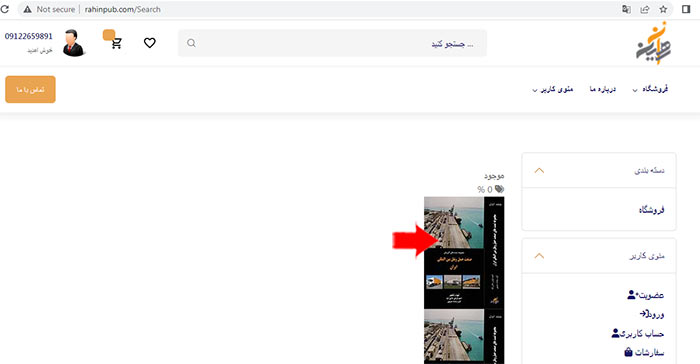Click the user avatar picture
700x364 pixels.
[x=73, y=43]
